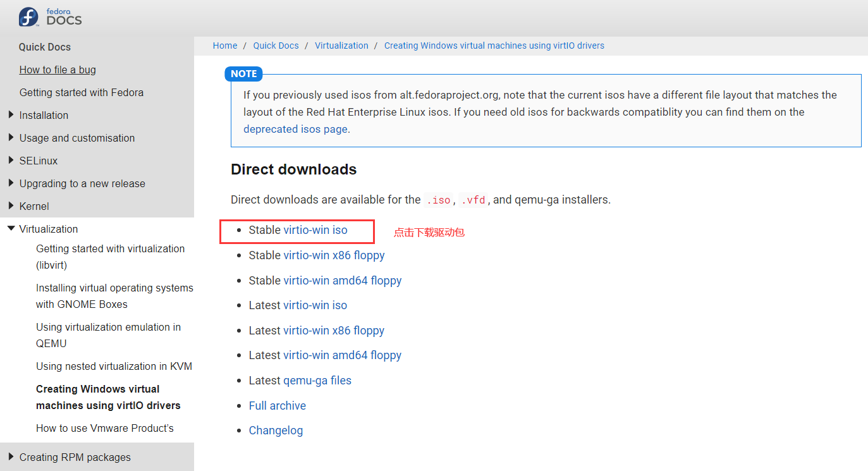Image resolution: width=868 pixels, height=471 pixels.
Task: Click the Quick Docs sidebar heading
Action: point(45,47)
